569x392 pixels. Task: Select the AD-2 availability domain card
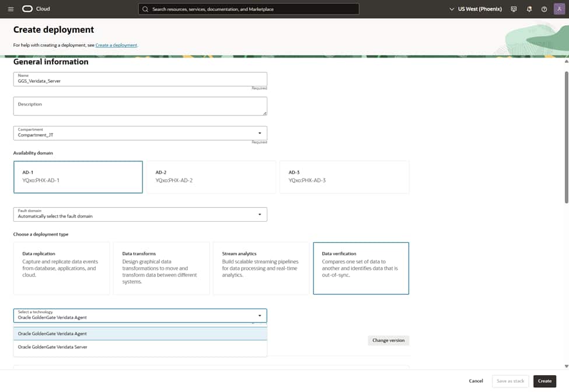tap(211, 177)
